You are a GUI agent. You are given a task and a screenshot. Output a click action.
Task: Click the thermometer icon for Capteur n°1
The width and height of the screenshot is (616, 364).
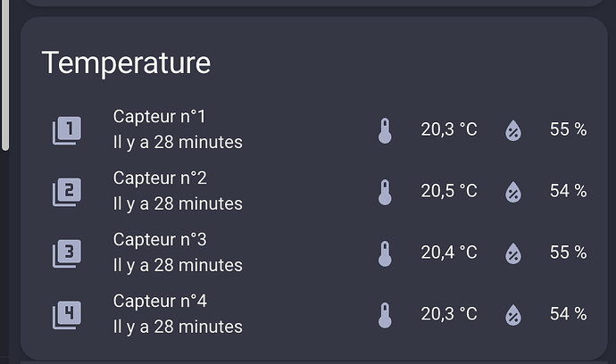(385, 130)
